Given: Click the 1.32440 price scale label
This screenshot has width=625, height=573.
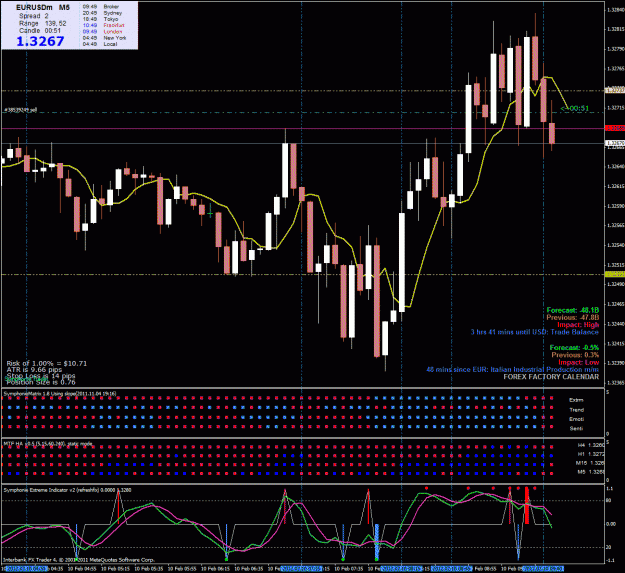Looking at the screenshot, I should tap(615, 324).
